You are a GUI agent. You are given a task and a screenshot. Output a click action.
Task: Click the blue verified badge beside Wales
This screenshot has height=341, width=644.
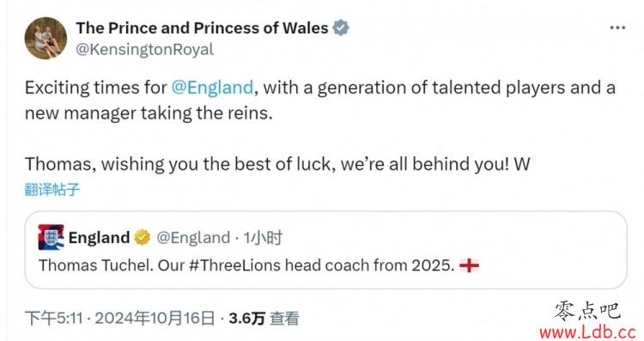point(341,28)
